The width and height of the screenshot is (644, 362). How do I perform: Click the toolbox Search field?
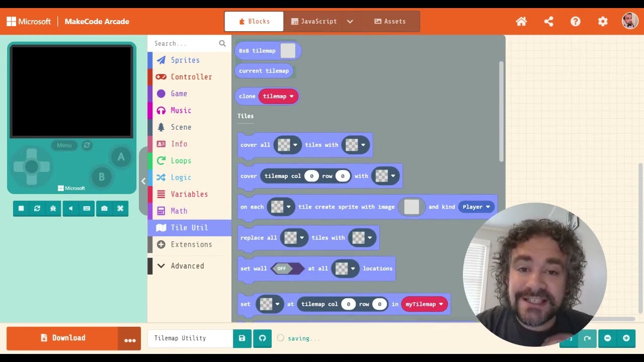(185, 43)
